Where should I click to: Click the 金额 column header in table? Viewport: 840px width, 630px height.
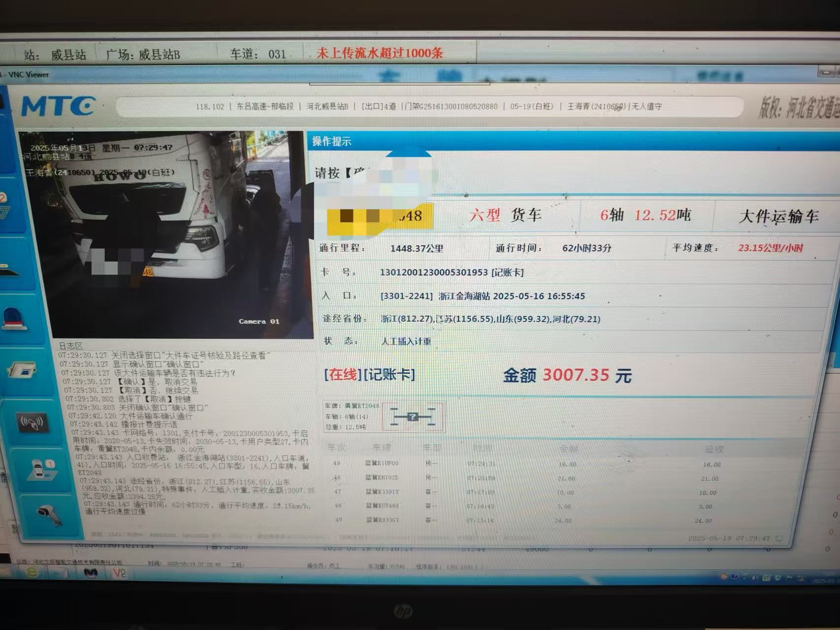coord(569,449)
